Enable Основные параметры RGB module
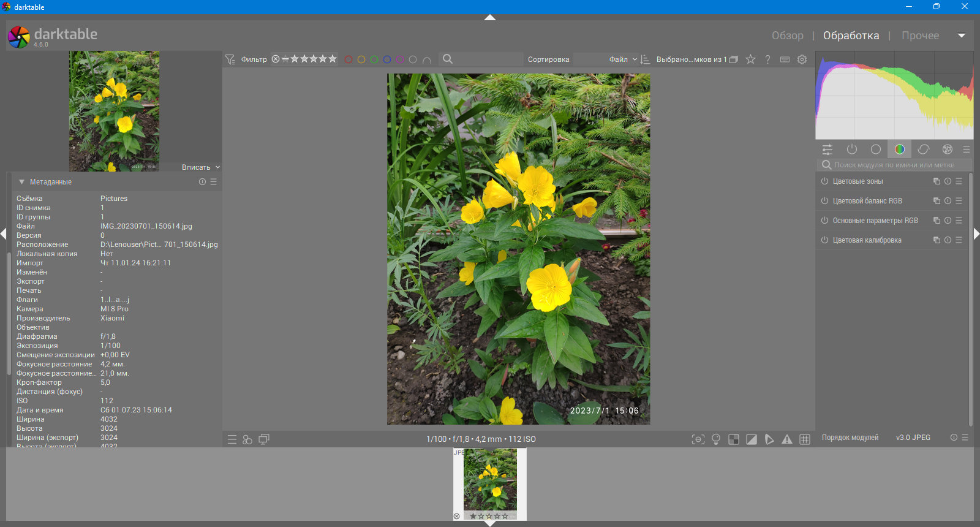The height and width of the screenshot is (527, 980). 824,221
